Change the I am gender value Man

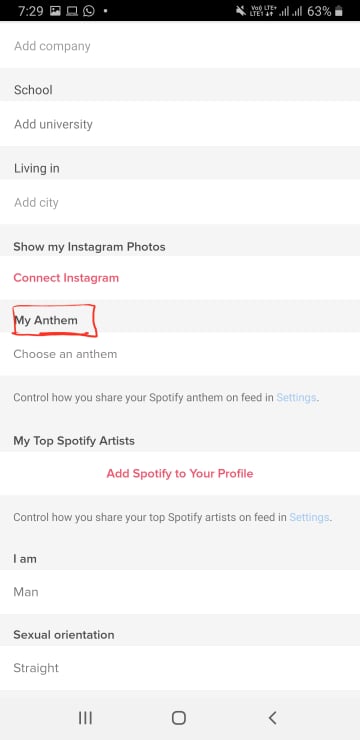[x=180, y=592]
